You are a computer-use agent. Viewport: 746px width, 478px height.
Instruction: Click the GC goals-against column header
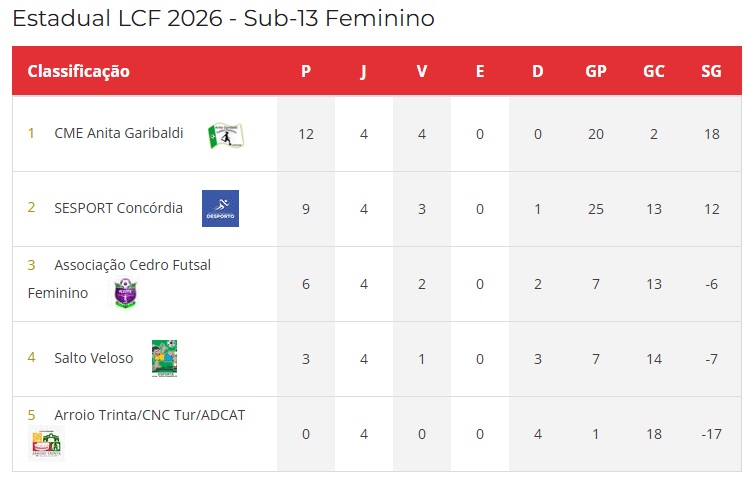[654, 71]
